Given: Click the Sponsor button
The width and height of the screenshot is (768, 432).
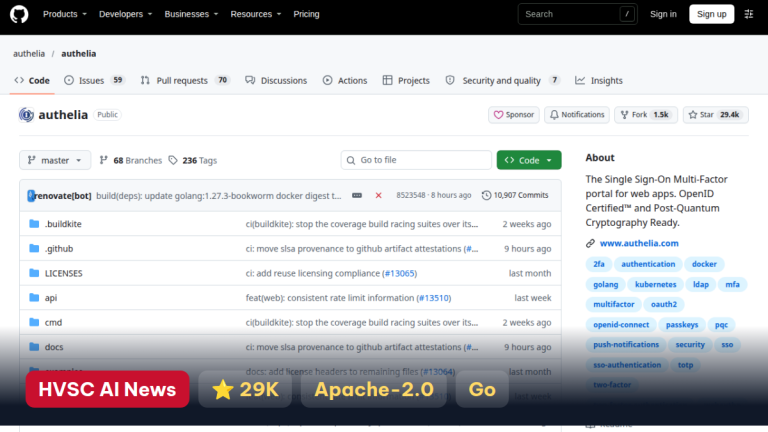Looking at the screenshot, I should pyautogui.click(x=514, y=115).
